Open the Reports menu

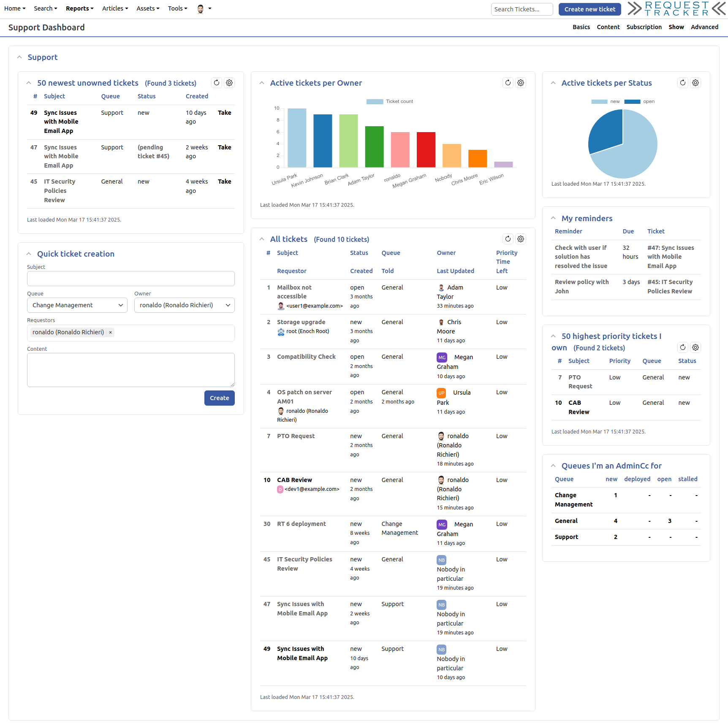(x=80, y=8)
